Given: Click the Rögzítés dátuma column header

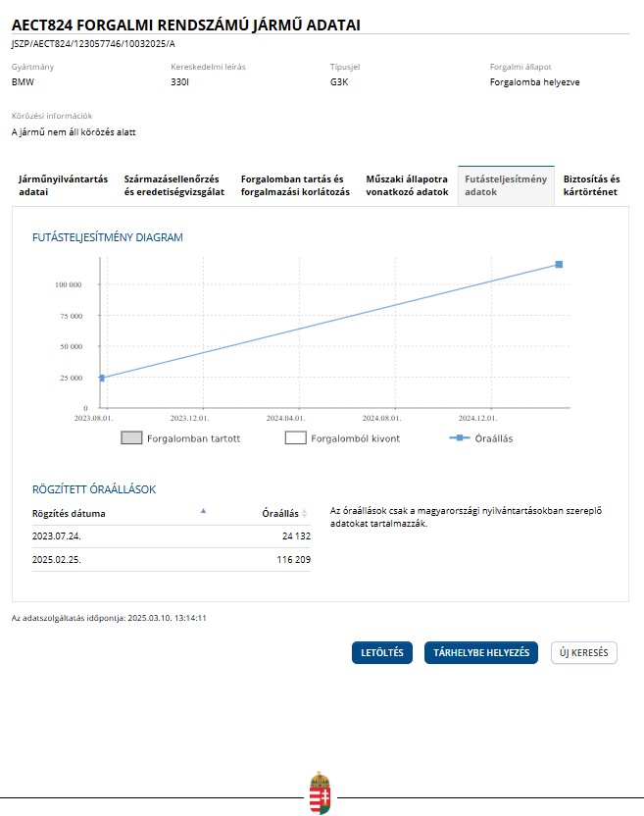Looking at the screenshot, I should coord(69,514).
